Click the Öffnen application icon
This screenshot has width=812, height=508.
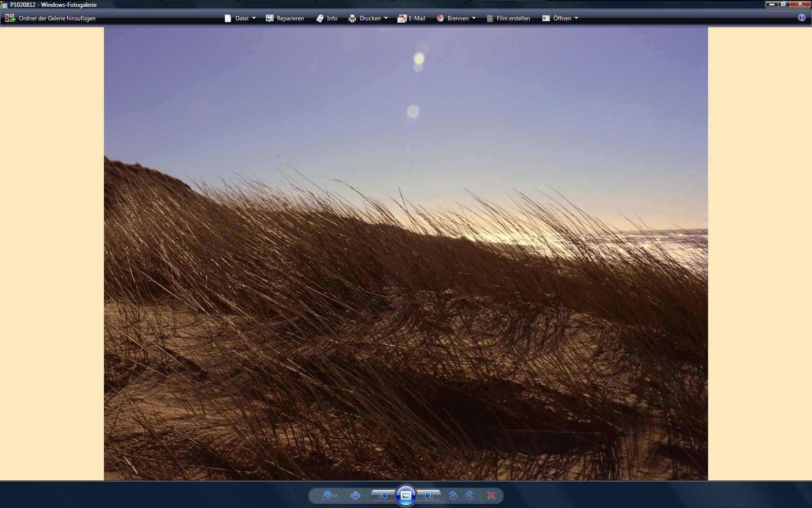pyautogui.click(x=546, y=18)
